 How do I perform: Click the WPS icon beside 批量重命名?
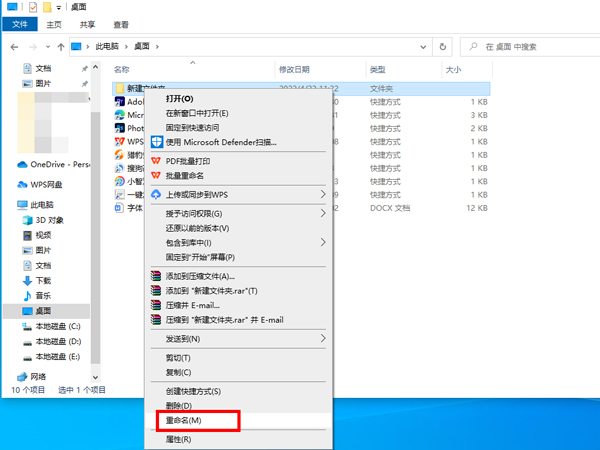point(156,175)
